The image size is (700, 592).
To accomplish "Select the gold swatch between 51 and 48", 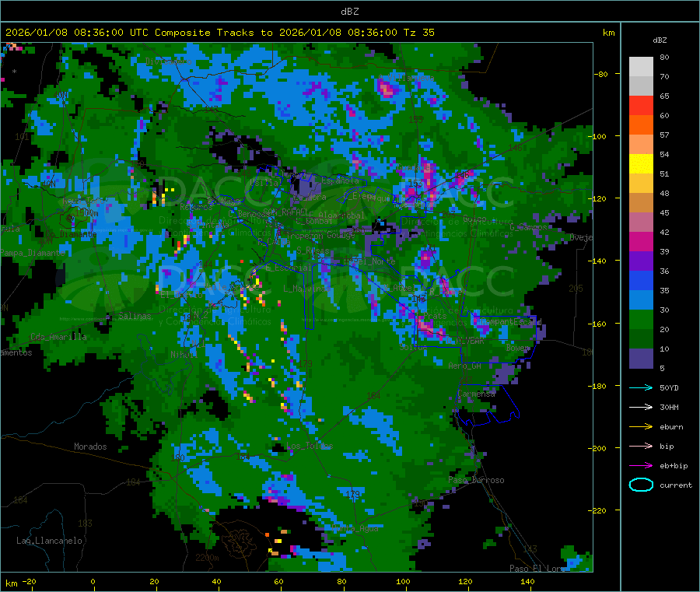I will click(x=641, y=184).
